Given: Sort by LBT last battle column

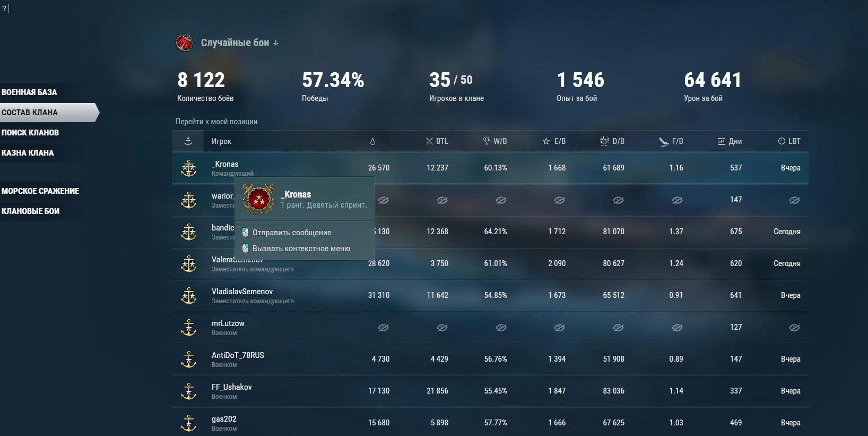Looking at the screenshot, I should (x=789, y=141).
